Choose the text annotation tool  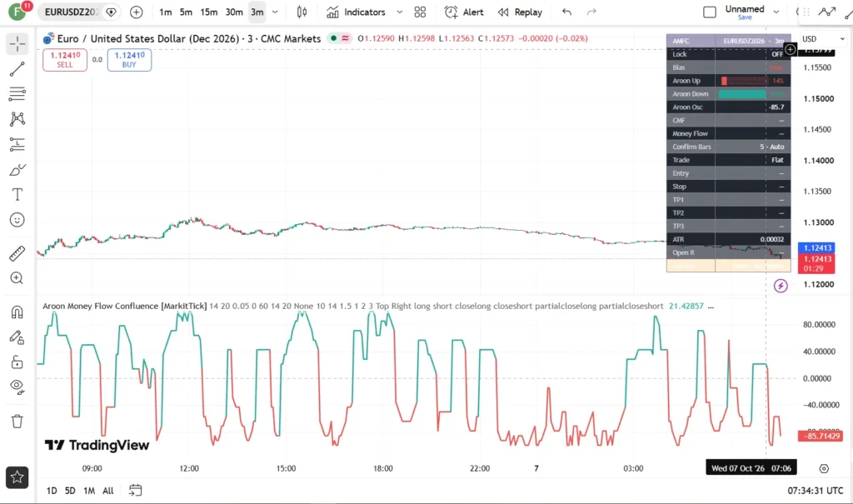17,195
